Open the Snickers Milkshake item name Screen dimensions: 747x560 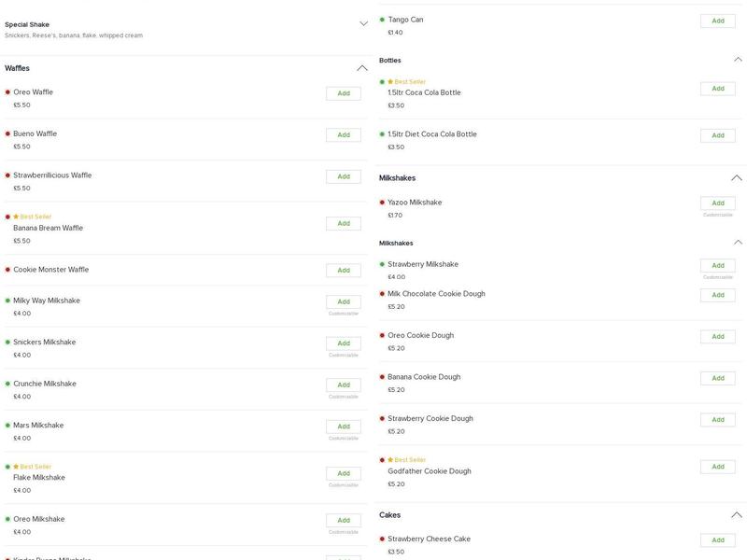click(x=45, y=343)
